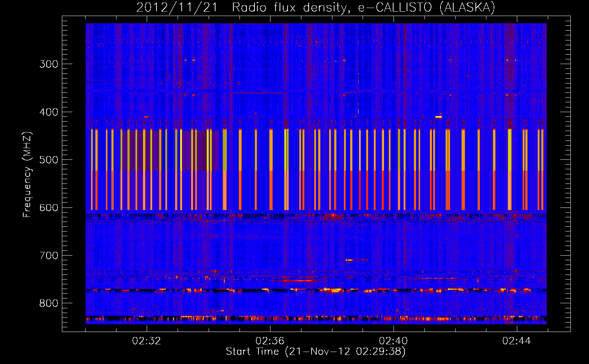
Task: Click the 02:44 time axis label
Action: point(517,341)
